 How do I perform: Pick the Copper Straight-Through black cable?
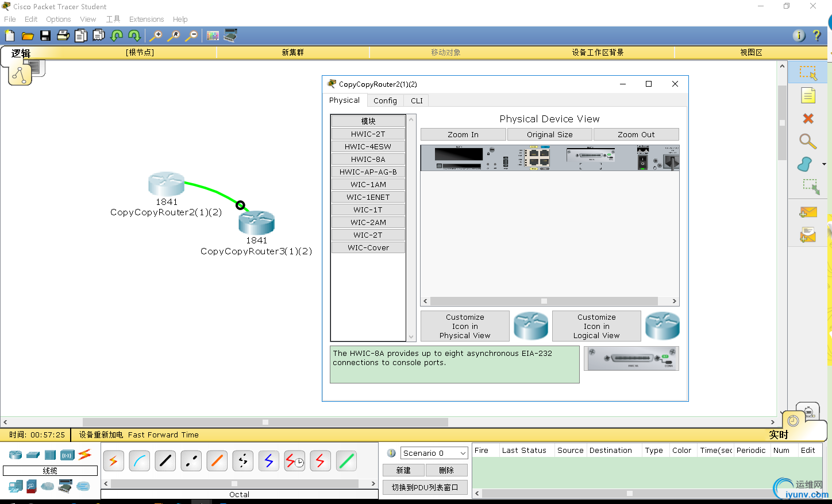pyautogui.click(x=165, y=460)
